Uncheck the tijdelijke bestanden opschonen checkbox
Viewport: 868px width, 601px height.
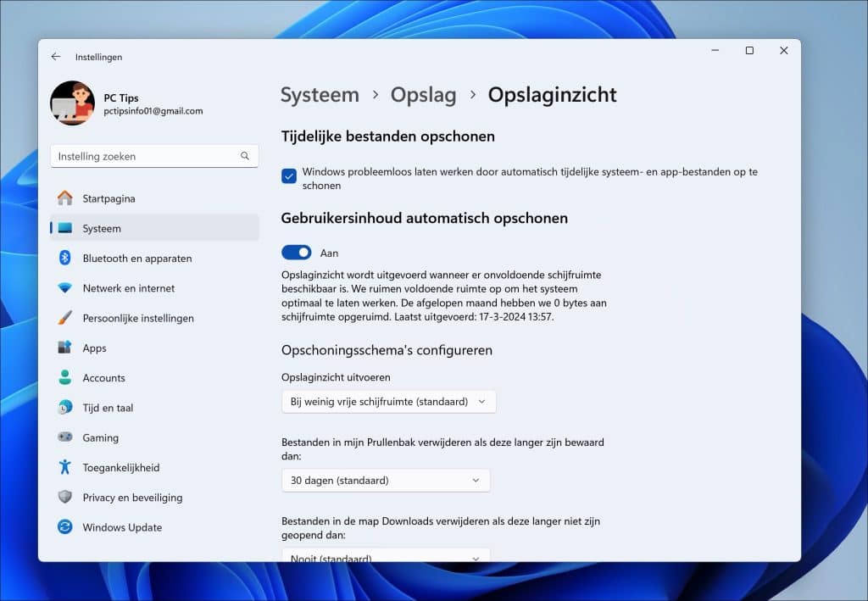[x=289, y=176]
